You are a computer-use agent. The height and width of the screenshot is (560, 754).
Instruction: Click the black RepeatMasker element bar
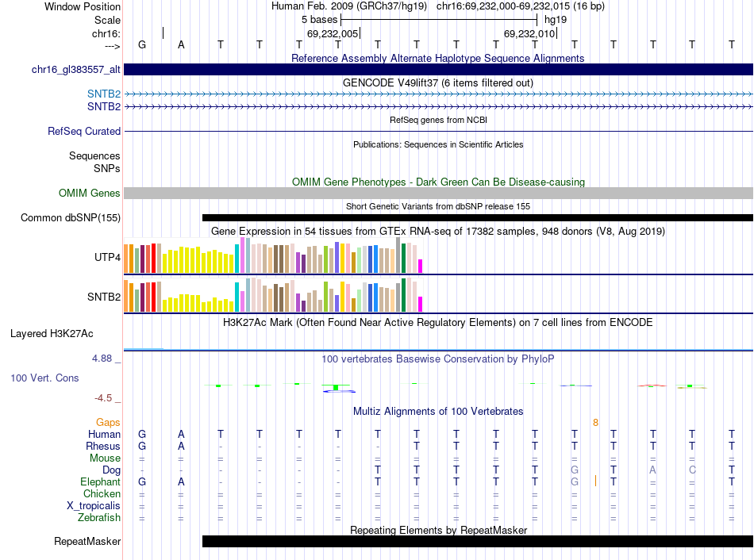478,541
